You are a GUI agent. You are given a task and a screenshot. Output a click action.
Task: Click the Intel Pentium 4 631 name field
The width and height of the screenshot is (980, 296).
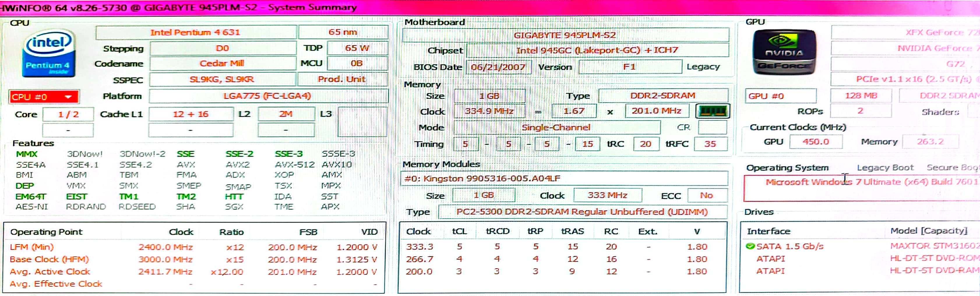tap(195, 32)
